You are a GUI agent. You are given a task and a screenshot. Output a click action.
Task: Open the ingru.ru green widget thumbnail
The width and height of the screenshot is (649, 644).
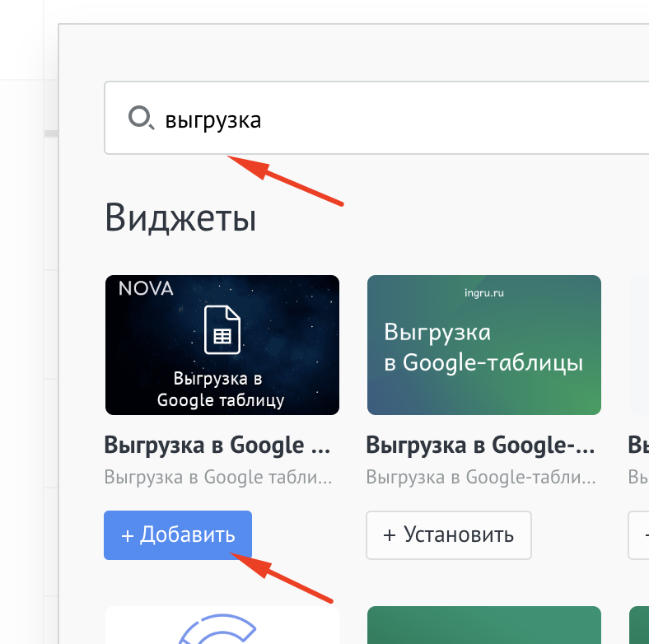(x=483, y=344)
